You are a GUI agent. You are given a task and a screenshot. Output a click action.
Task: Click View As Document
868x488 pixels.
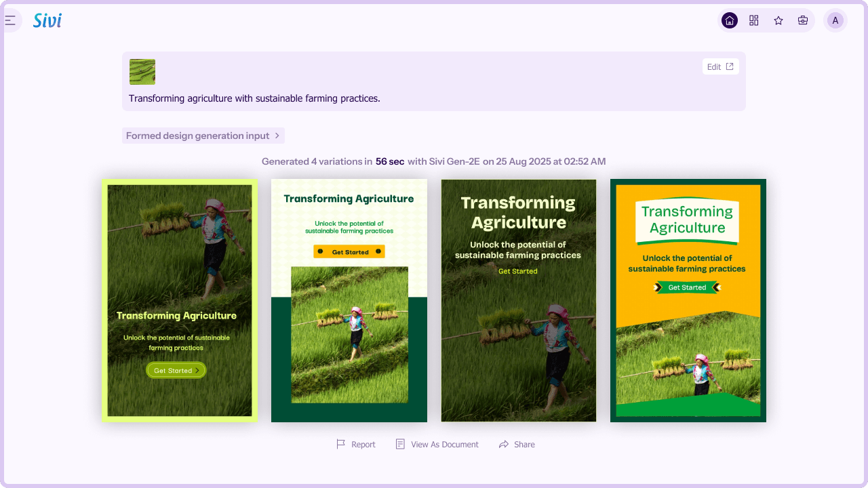(x=437, y=445)
